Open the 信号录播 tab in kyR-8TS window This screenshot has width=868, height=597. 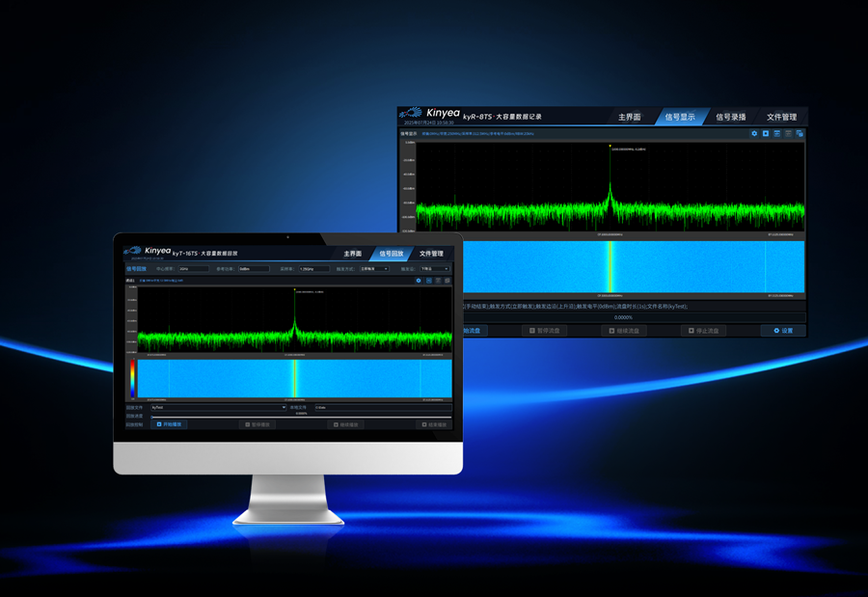click(731, 117)
